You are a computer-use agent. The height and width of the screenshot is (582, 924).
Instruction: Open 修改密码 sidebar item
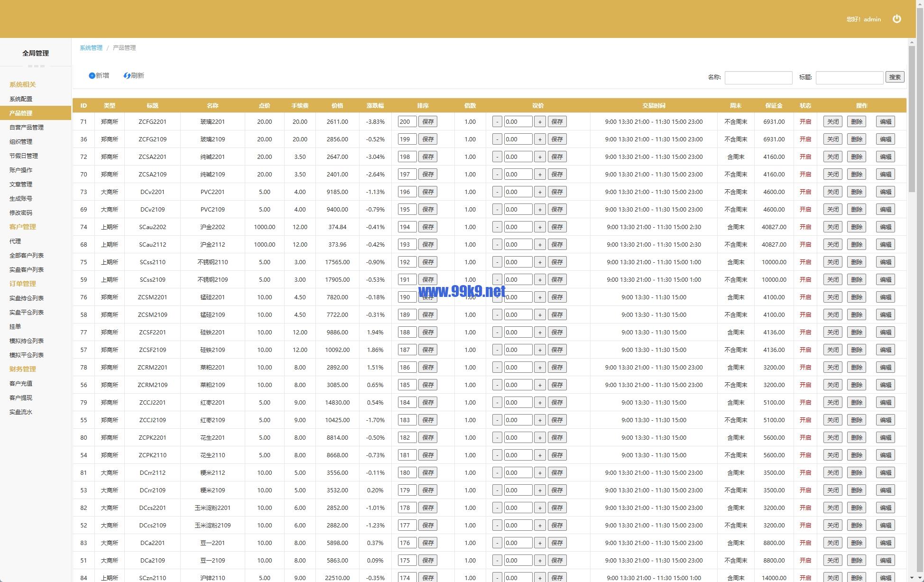coord(21,212)
